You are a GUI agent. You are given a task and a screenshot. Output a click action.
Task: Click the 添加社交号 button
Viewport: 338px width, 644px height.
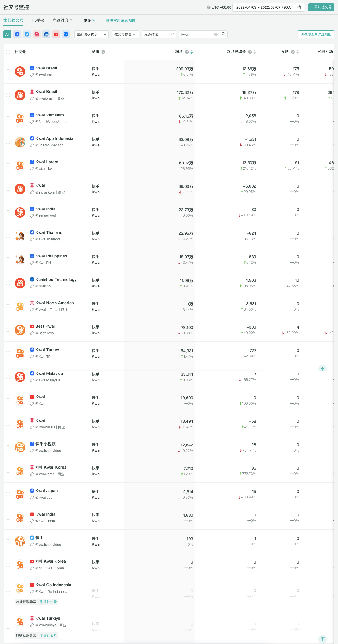321,7
